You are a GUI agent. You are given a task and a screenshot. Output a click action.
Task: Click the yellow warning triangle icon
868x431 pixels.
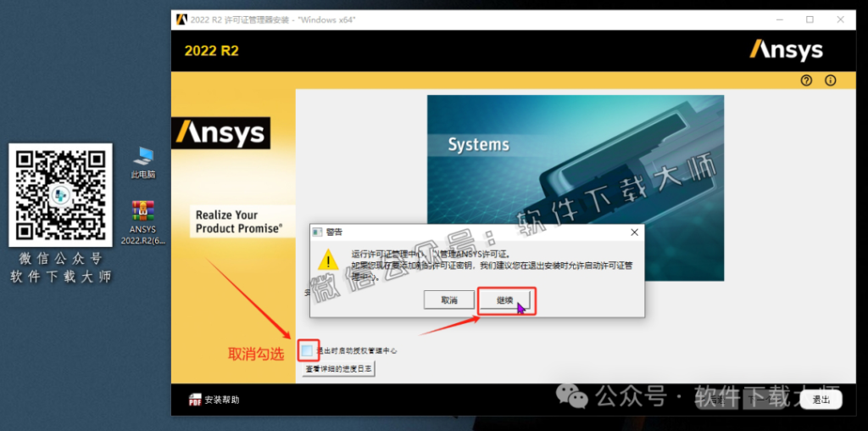[328, 260]
